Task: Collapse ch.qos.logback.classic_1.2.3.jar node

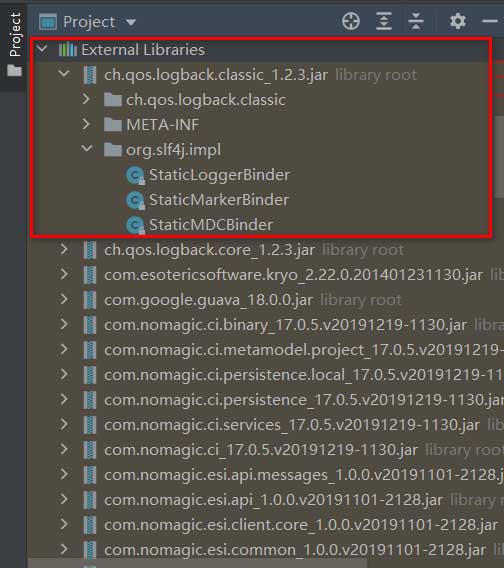Action: click(x=64, y=74)
